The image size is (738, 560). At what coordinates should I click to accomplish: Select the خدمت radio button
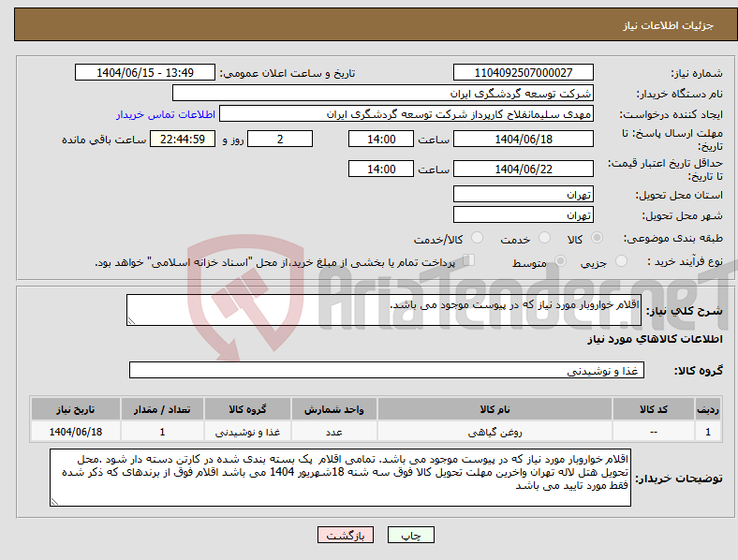tap(544, 238)
